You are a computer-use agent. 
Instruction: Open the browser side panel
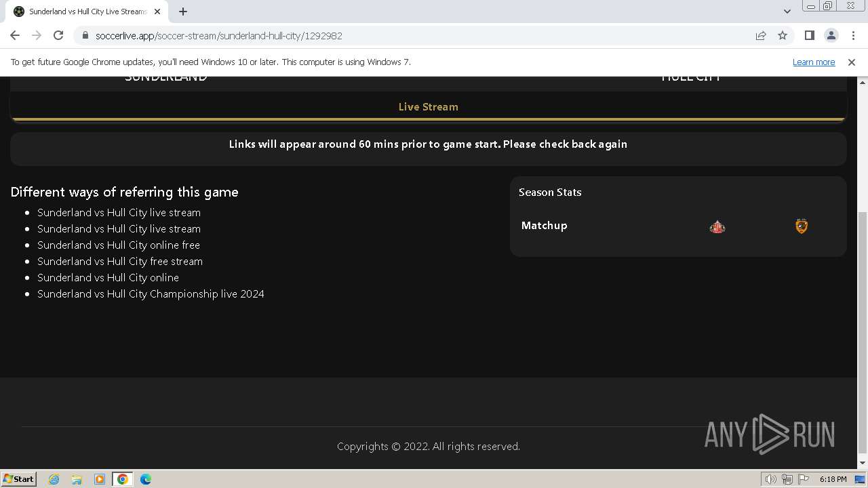pyautogui.click(x=809, y=35)
